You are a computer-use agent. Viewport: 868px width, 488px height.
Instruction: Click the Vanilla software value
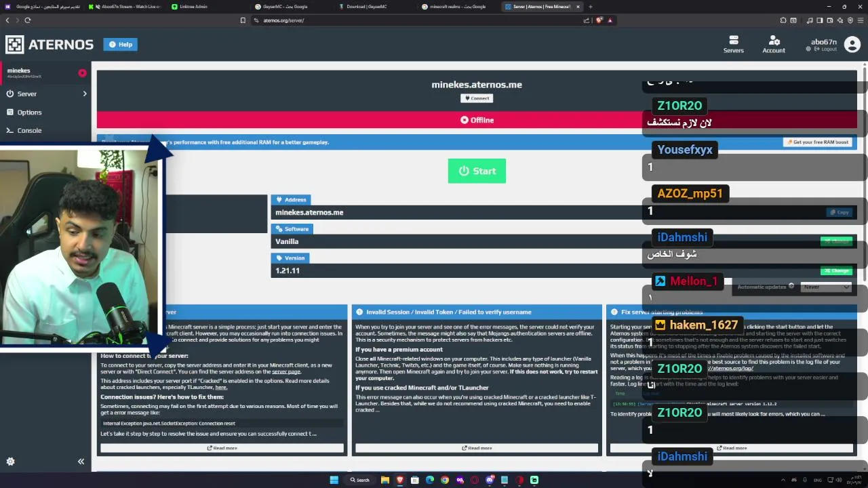pos(287,241)
